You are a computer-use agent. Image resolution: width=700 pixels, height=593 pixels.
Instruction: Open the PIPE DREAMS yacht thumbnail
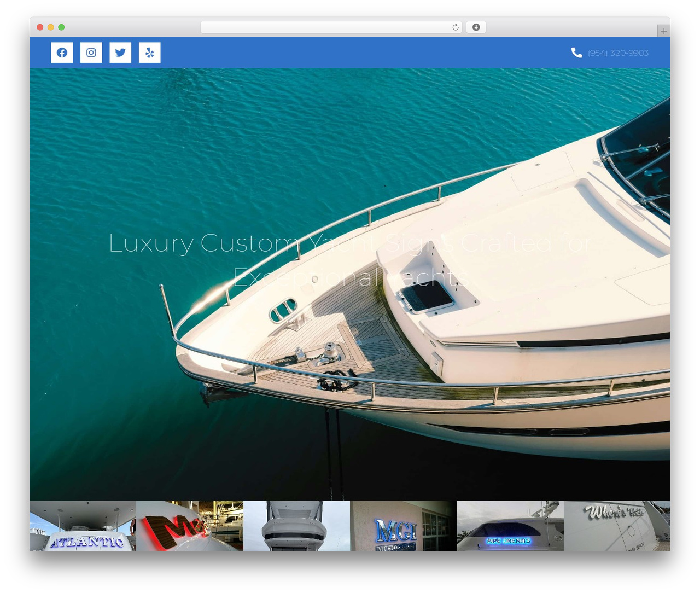point(510,526)
